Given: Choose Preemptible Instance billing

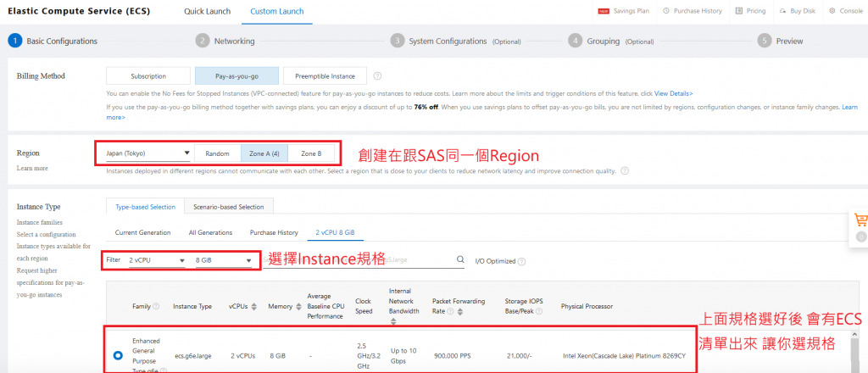Looking at the screenshot, I should [x=325, y=76].
